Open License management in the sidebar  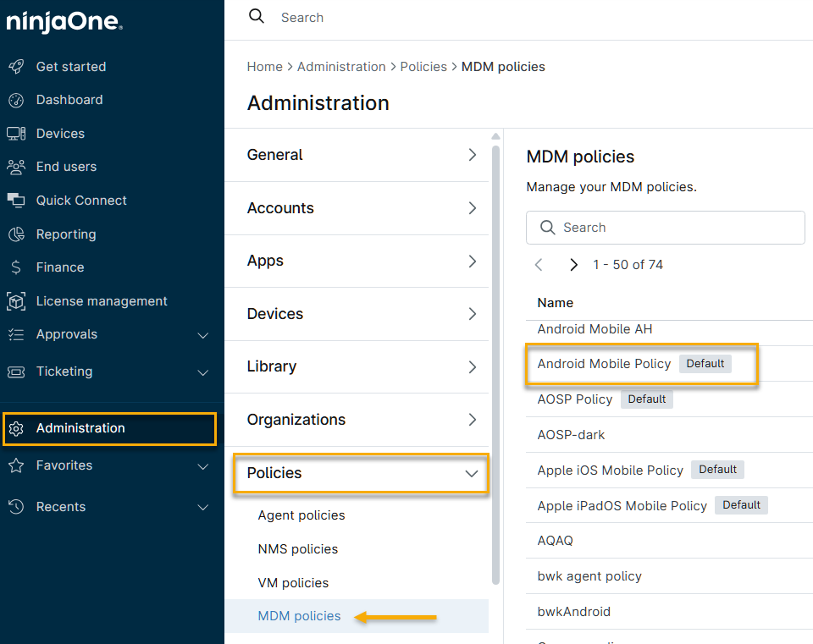click(x=102, y=301)
